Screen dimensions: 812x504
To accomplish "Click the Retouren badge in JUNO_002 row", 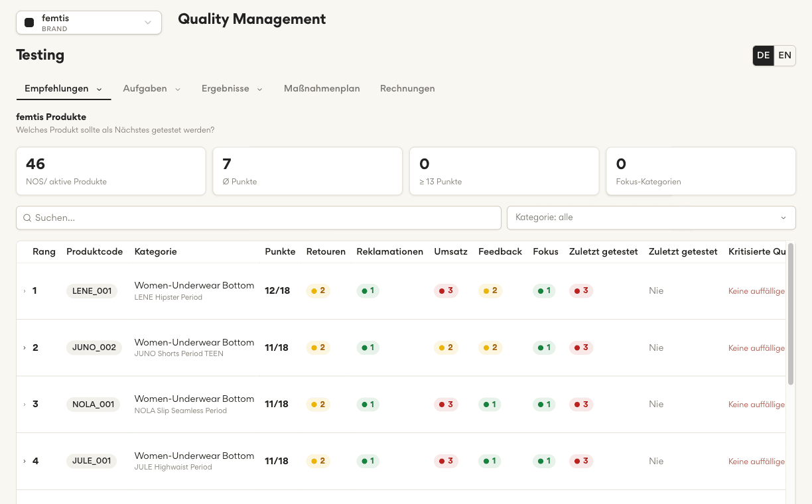I will (318, 347).
